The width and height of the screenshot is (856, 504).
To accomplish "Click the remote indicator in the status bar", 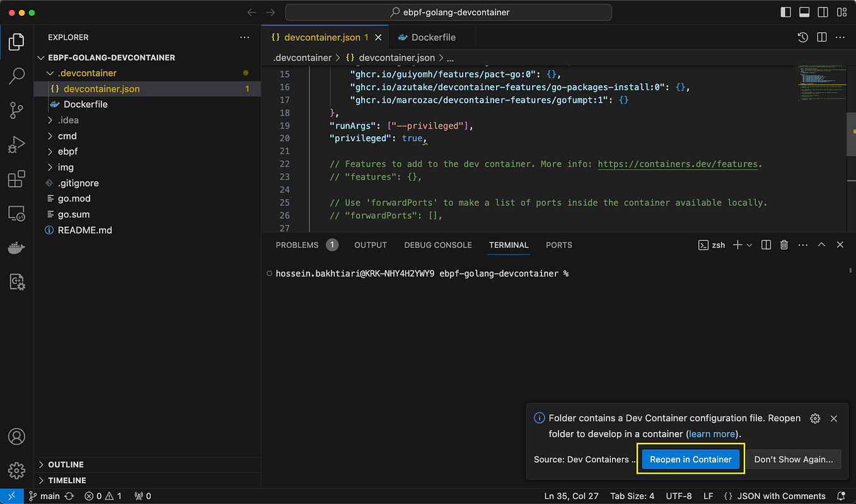I will (12, 496).
